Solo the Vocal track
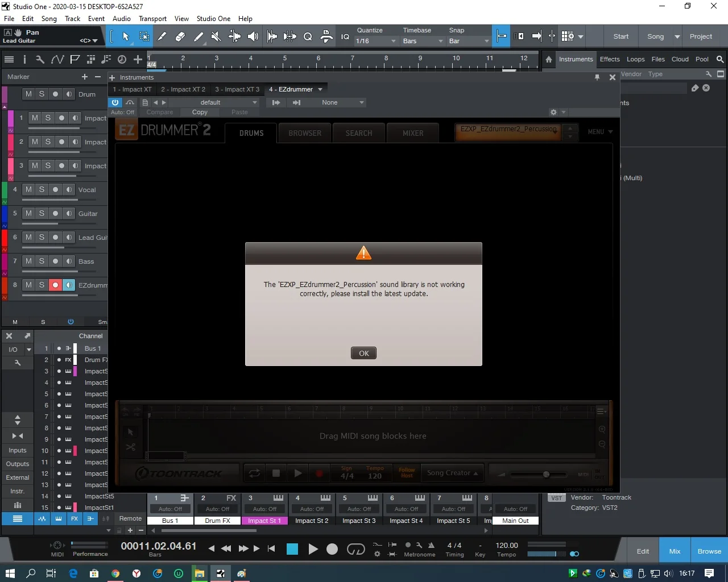Viewport: 728px width, 582px height. (x=42, y=189)
